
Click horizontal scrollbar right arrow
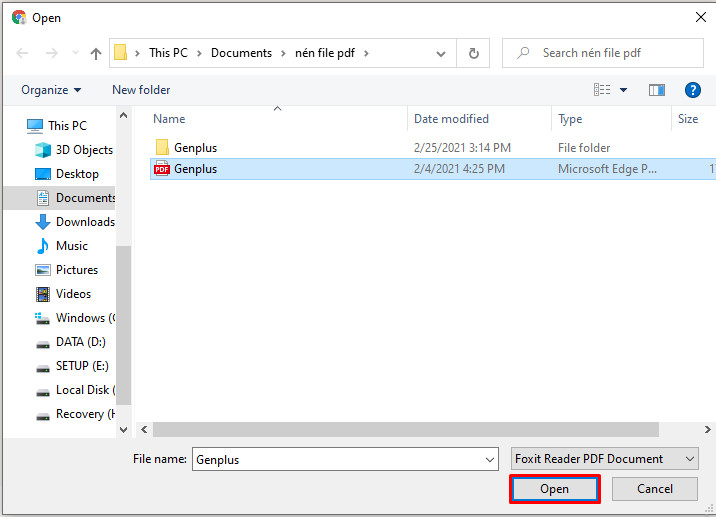tap(707, 429)
